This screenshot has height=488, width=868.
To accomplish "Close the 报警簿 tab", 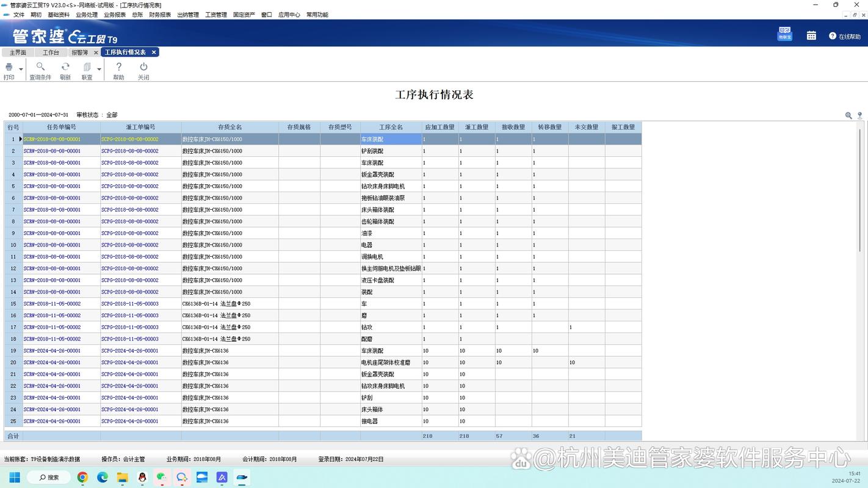I will click(x=96, y=52).
